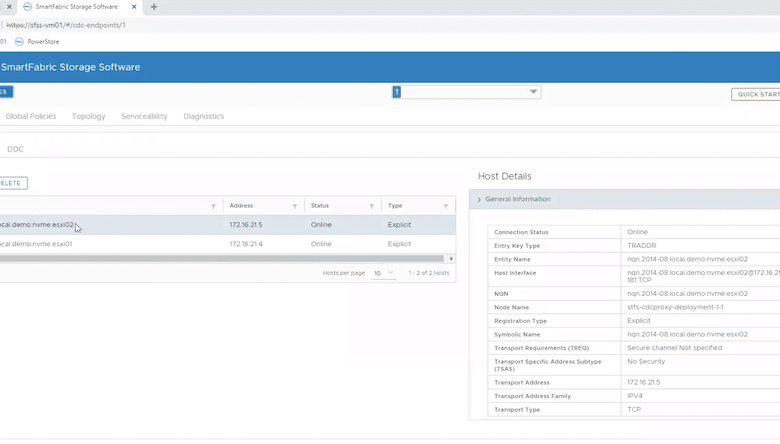Filter the host name column

click(x=213, y=206)
